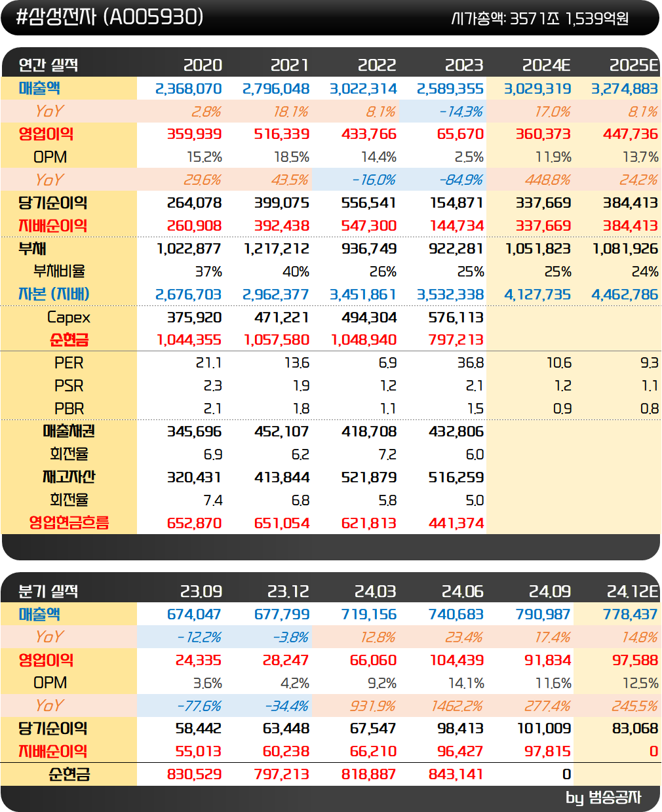Click the quarterly OPM '14.1%'
Screen dimensions: 662x812
[x=466, y=684]
